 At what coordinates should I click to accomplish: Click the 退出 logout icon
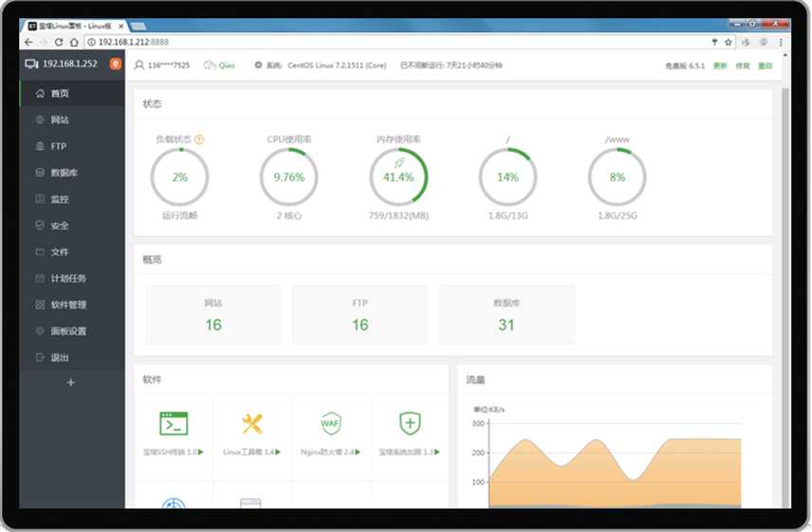(x=40, y=358)
